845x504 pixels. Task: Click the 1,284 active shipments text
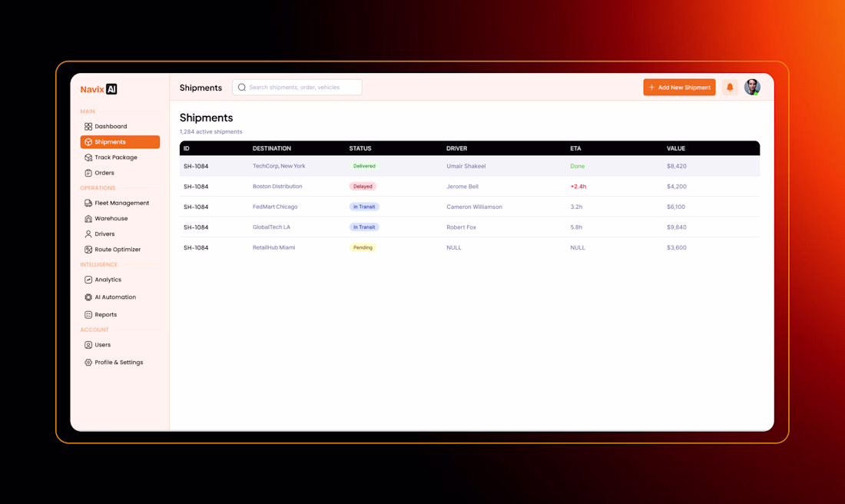tap(210, 131)
